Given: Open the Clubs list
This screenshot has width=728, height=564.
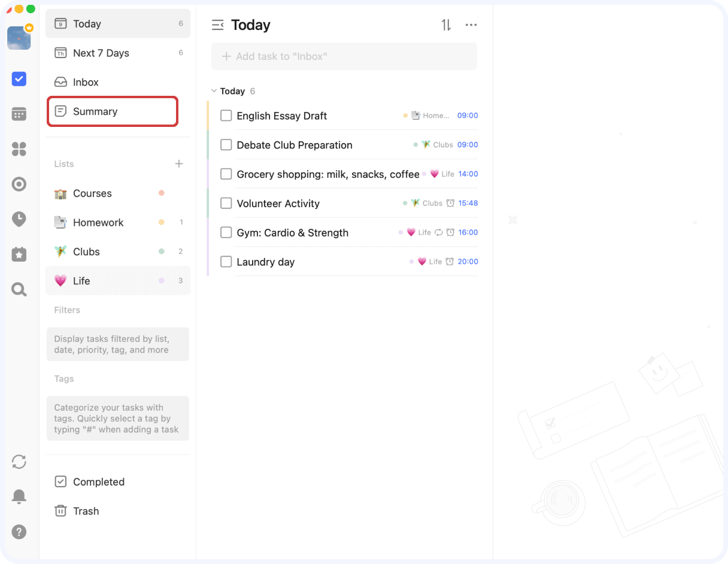Looking at the screenshot, I should pyautogui.click(x=118, y=252).
